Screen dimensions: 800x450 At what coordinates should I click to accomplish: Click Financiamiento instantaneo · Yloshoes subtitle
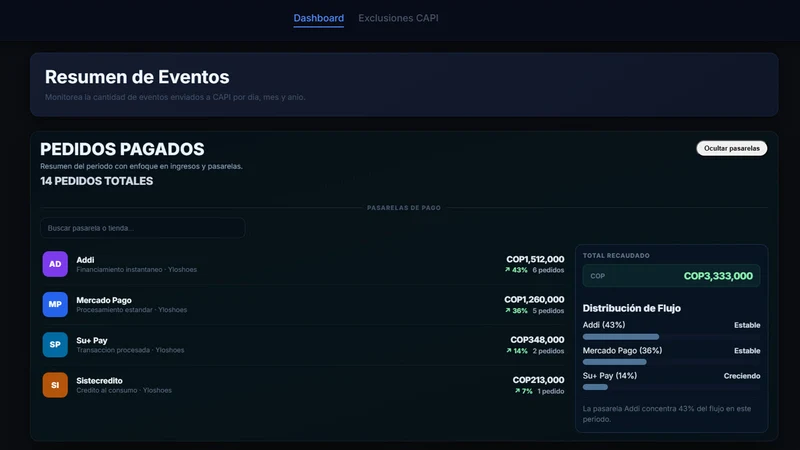pos(136,269)
